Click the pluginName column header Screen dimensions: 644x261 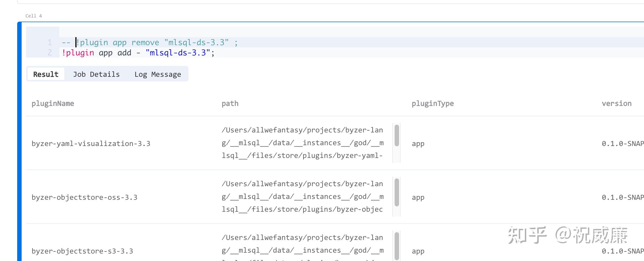[x=53, y=104]
